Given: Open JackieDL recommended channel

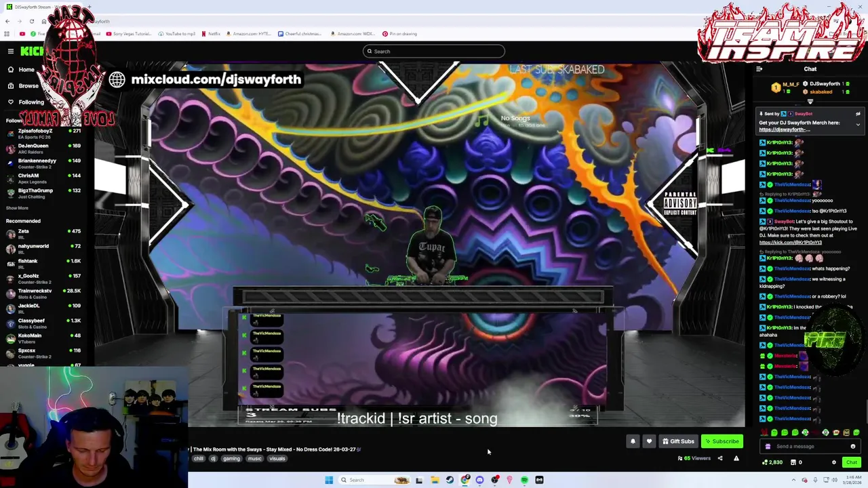Looking at the screenshot, I should pyautogui.click(x=43, y=308).
